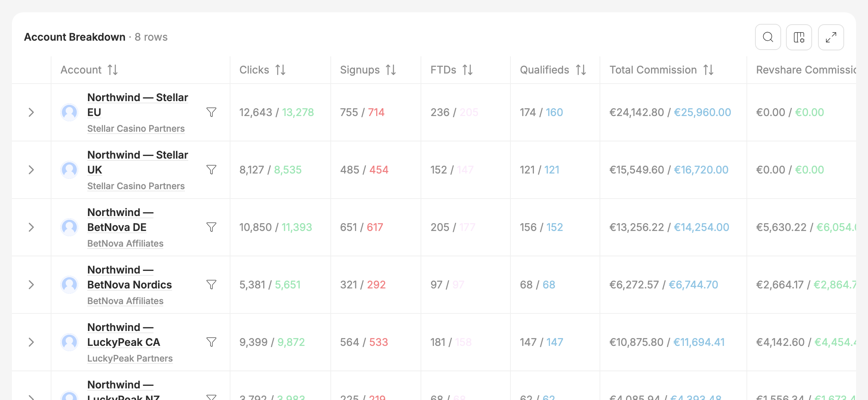The image size is (868, 400).
Task: Click Revshare Commission column header
Action: pos(806,70)
